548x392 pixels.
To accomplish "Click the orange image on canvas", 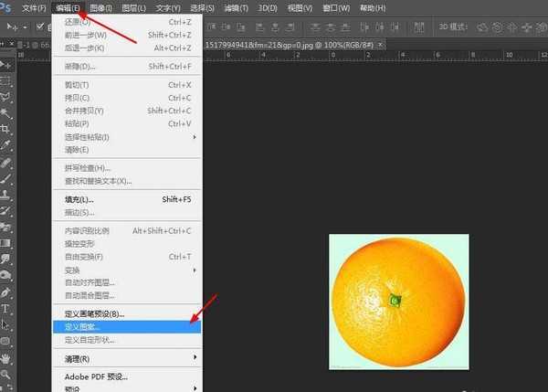I will point(398,301).
